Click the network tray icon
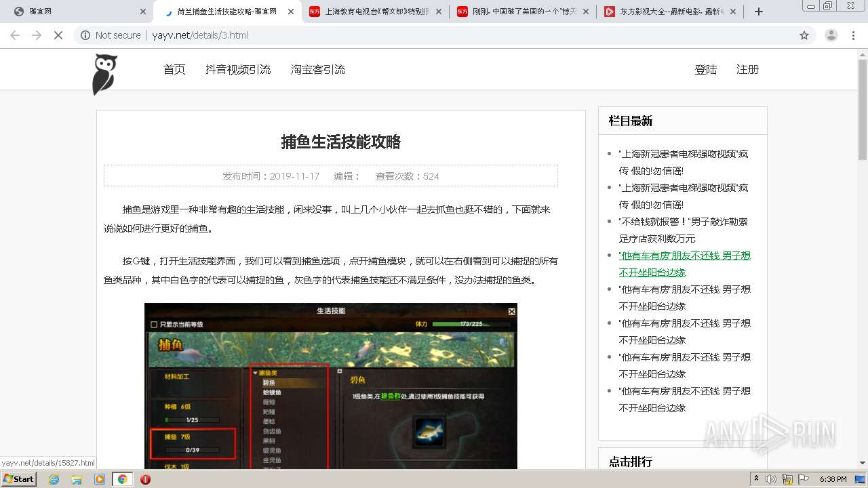The width and height of the screenshot is (868, 488). [x=787, y=479]
